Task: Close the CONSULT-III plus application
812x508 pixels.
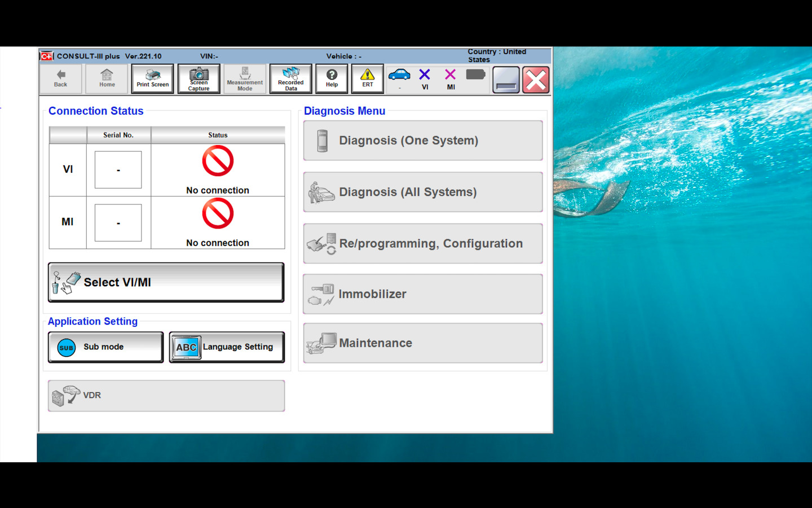Action: pyautogui.click(x=536, y=80)
